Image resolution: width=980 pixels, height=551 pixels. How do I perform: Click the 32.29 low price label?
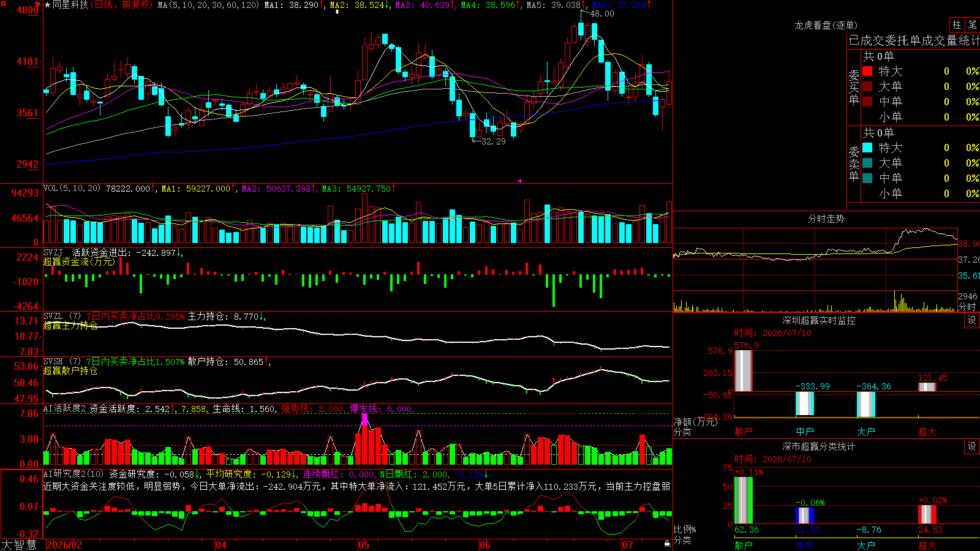tap(494, 141)
